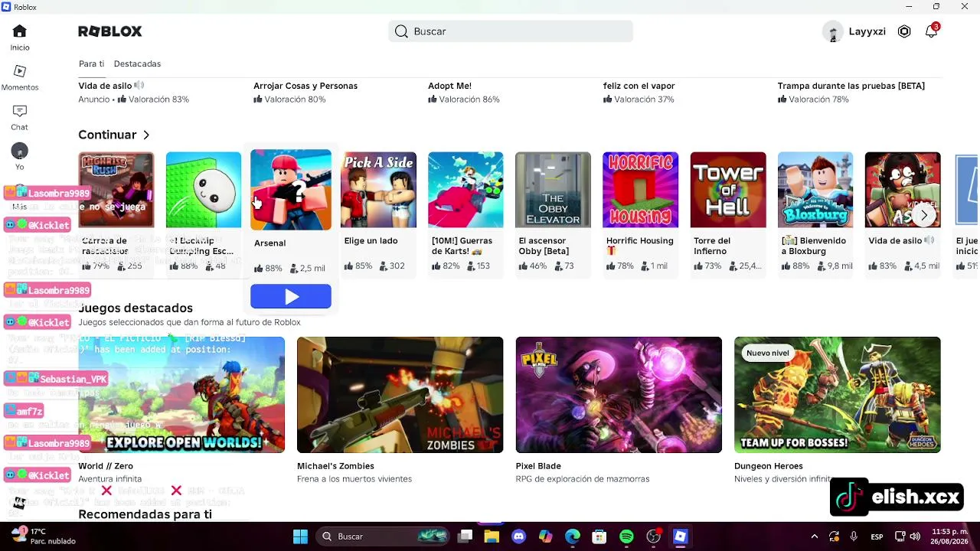The height and width of the screenshot is (551, 980).
Task: Open the Windows Start menu
Action: click(x=300, y=536)
